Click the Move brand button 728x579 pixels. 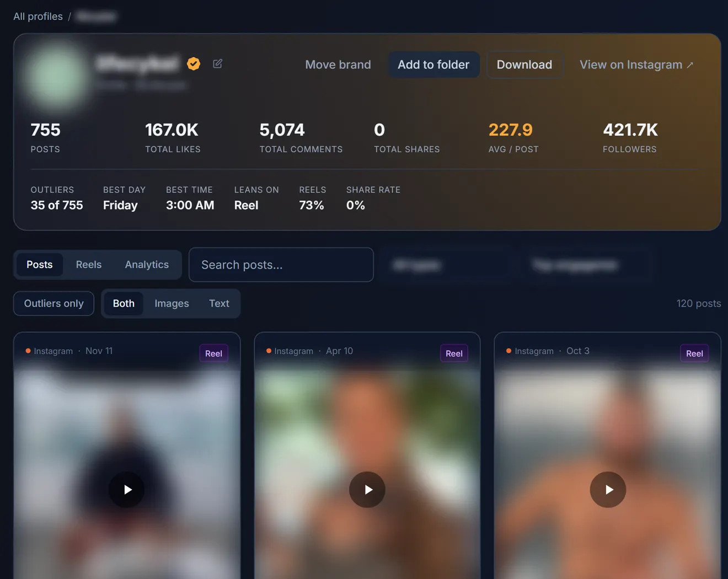pyautogui.click(x=338, y=65)
